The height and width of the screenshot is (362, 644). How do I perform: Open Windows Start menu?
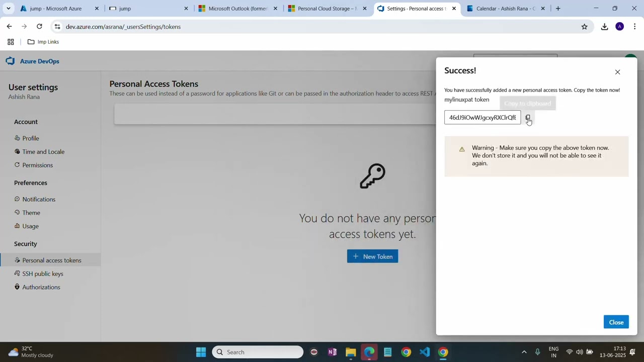(201, 352)
